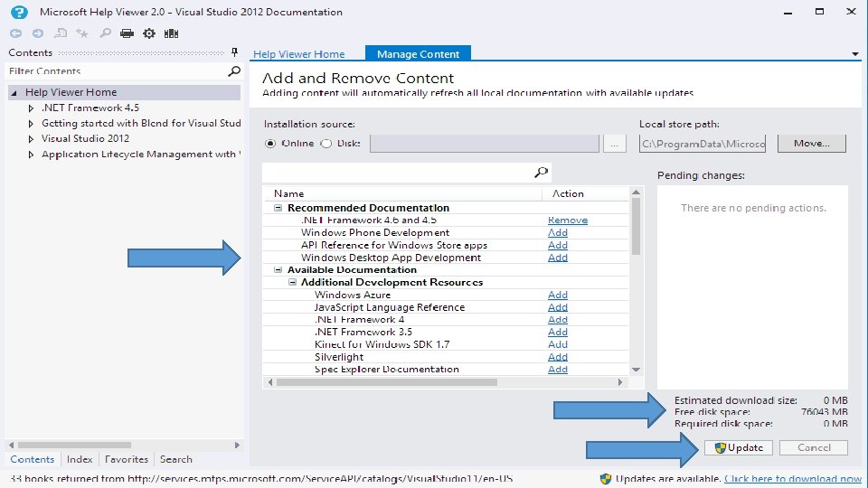The image size is (868, 488).
Task: Switch to Help Viewer Home tab
Action: point(299,53)
